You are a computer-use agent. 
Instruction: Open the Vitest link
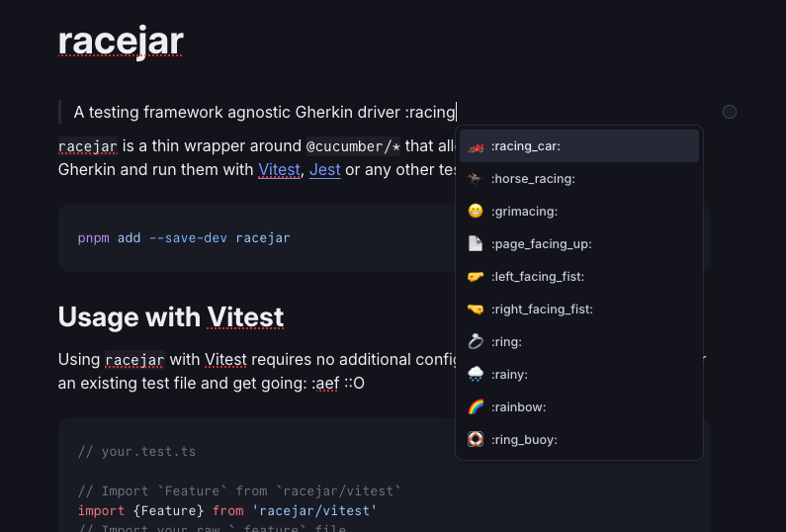[279, 169]
